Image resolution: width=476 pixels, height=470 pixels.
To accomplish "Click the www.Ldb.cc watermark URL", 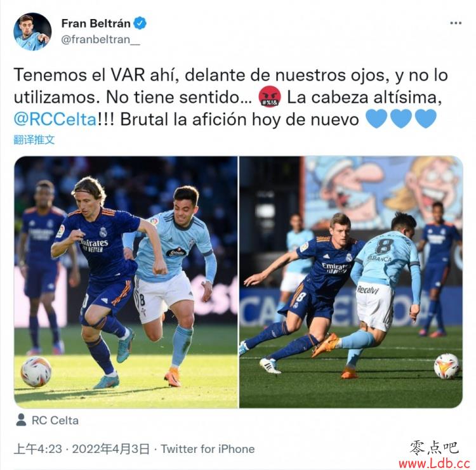I will tap(434, 464).
